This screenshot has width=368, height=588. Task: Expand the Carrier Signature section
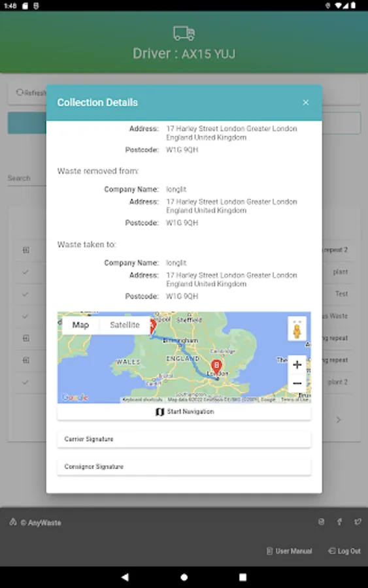184,439
